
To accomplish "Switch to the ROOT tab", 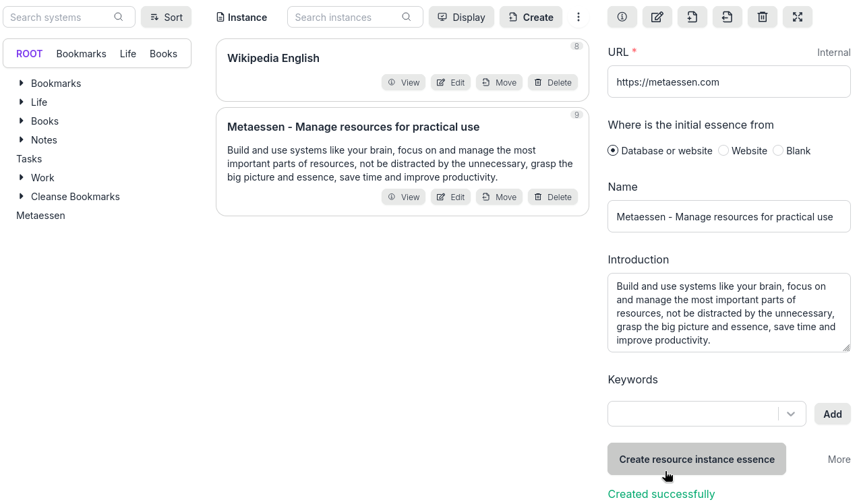I will click(x=30, y=54).
